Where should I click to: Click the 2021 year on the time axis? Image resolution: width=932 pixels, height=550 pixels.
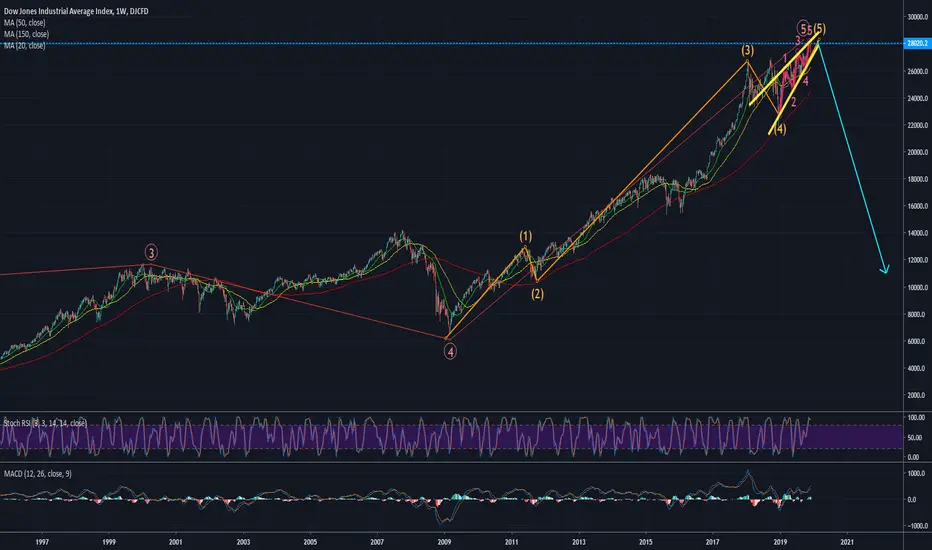coord(847,542)
